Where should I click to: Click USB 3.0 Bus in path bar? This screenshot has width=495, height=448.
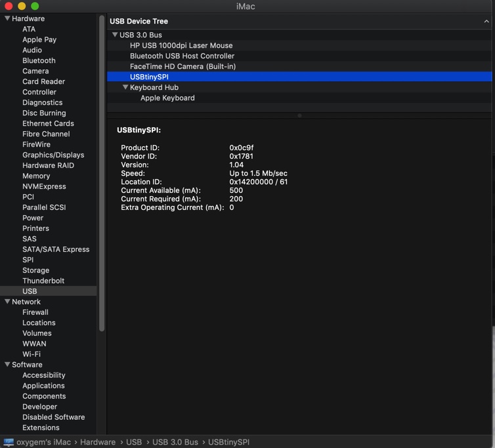[x=175, y=442]
